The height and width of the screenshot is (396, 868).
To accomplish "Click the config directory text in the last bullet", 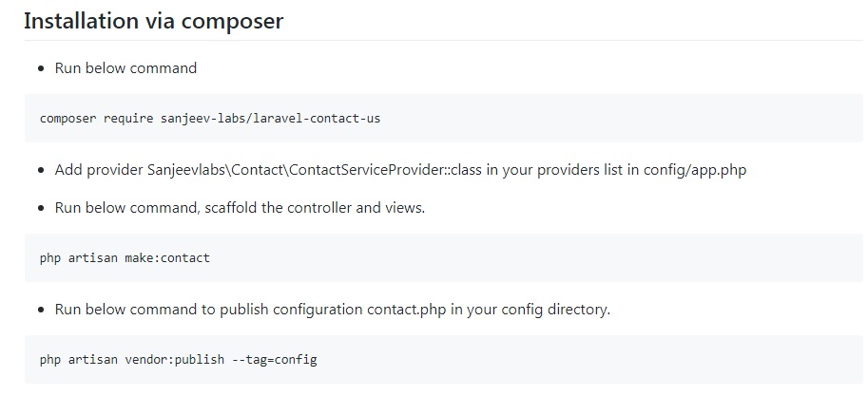I will pos(555,310).
